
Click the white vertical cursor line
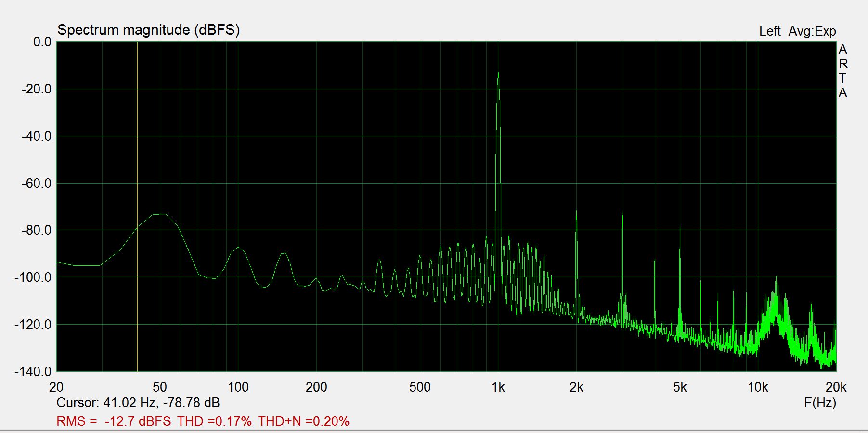[137, 206]
